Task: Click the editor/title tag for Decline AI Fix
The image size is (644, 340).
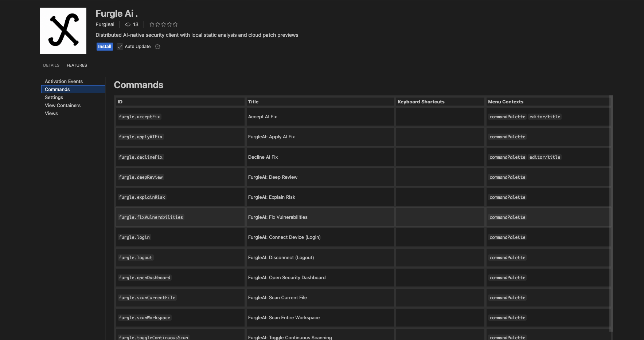Action: click(x=545, y=157)
